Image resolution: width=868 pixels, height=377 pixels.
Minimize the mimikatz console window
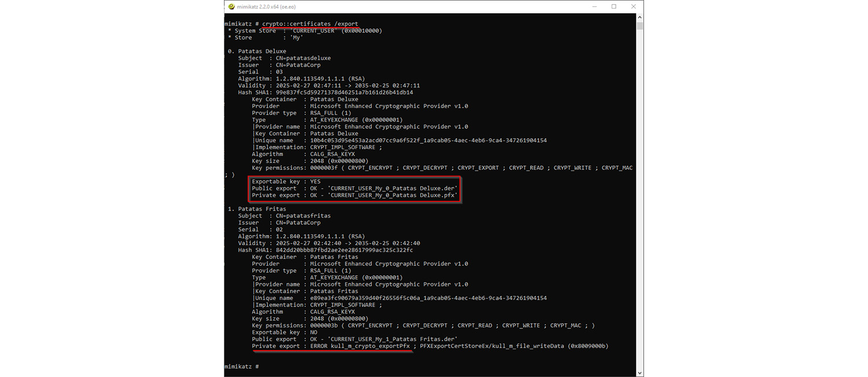pos(594,7)
